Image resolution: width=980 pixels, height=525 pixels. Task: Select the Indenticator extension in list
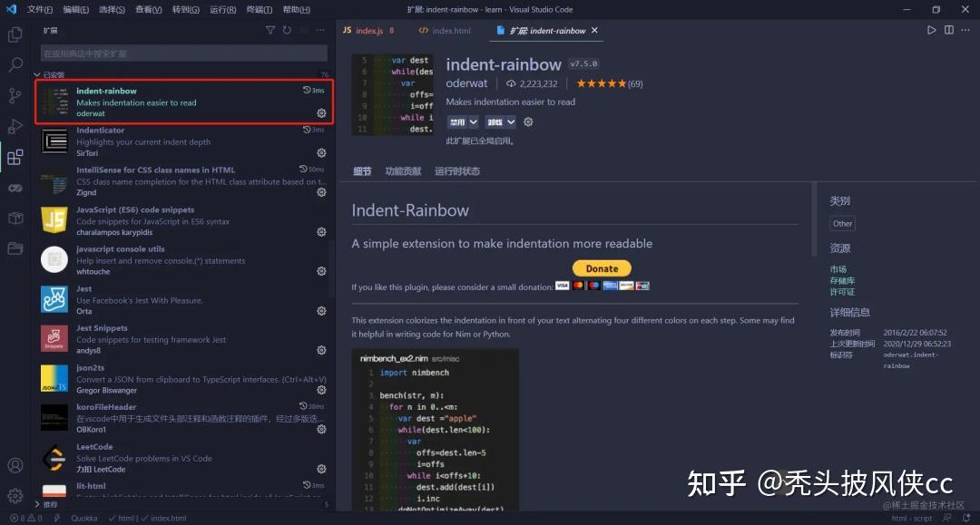click(x=183, y=141)
